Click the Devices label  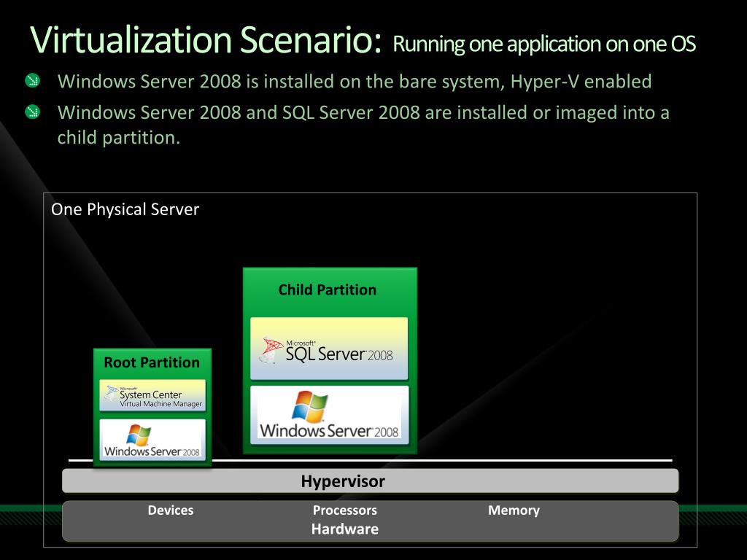(171, 510)
